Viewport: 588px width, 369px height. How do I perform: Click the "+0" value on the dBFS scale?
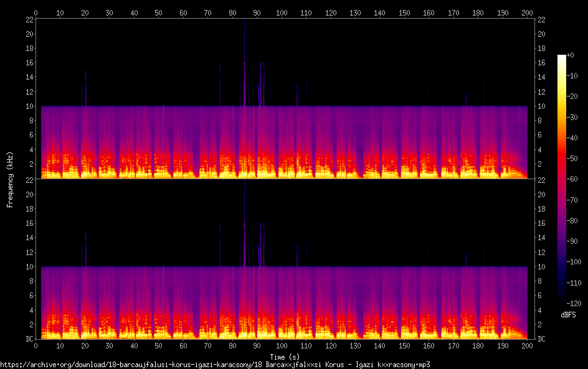570,55
